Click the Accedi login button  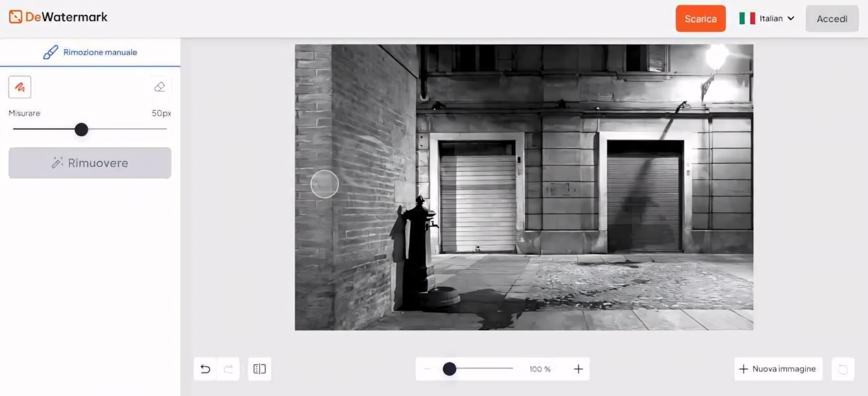tap(832, 19)
